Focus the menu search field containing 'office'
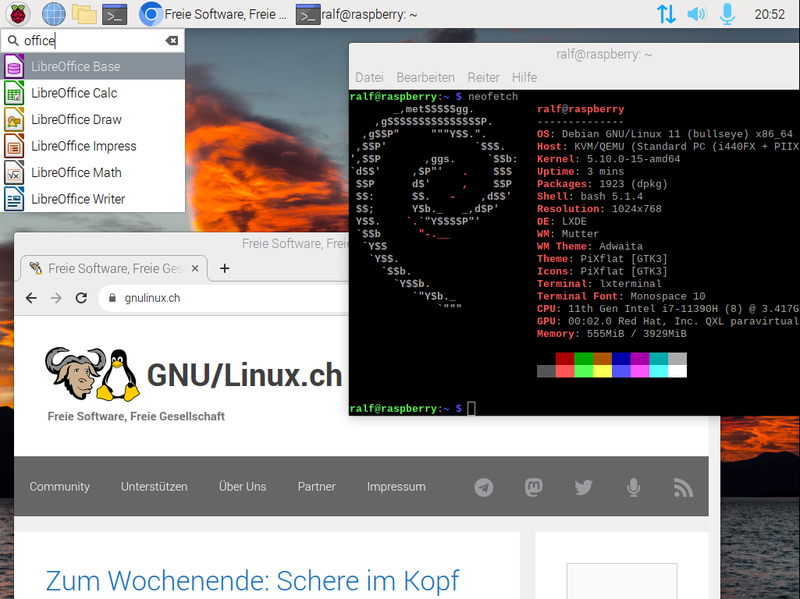 pyautogui.click(x=92, y=40)
